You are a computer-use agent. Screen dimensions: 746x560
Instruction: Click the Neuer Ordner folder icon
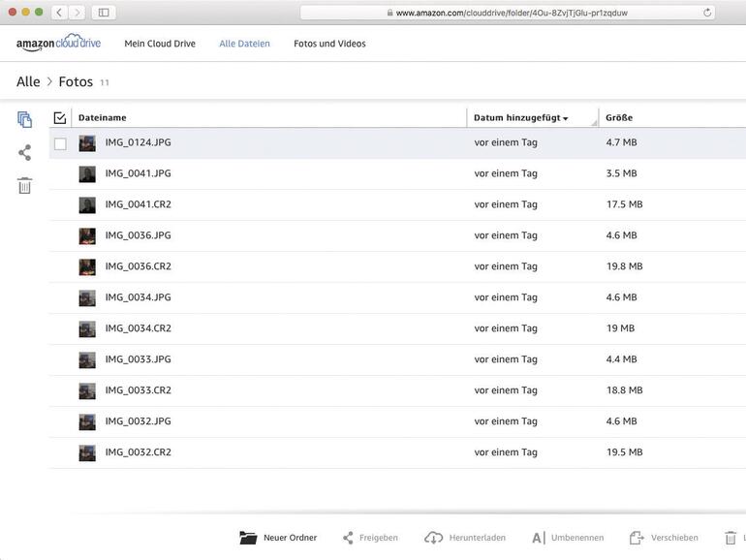[x=248, y=538]
